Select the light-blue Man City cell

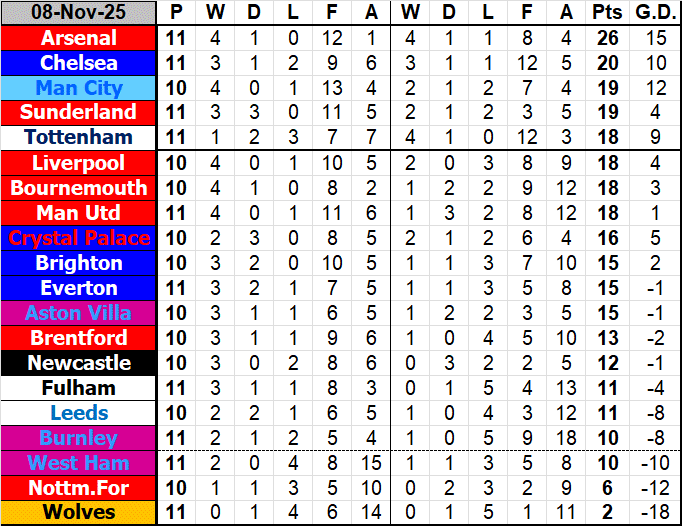pyautogui.click(x=79, y=88)
